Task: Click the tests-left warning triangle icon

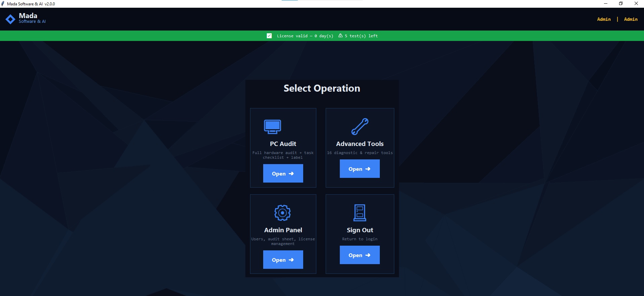Action: 340,36
